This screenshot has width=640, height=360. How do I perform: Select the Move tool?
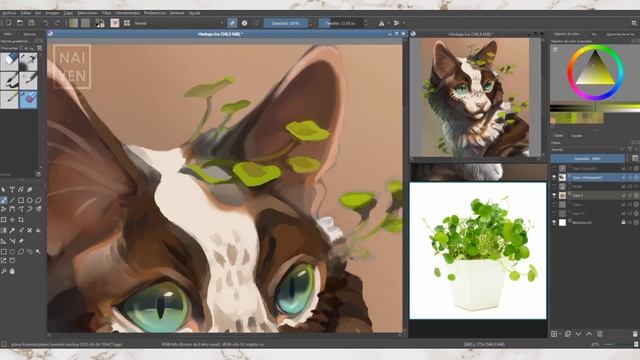coord(12,220)
